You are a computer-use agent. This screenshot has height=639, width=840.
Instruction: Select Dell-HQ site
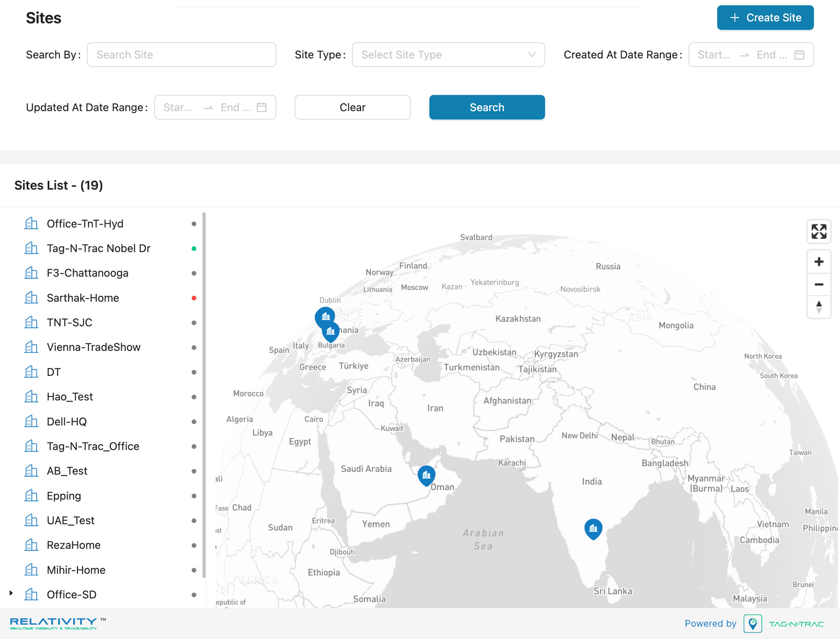coord(67,421)
